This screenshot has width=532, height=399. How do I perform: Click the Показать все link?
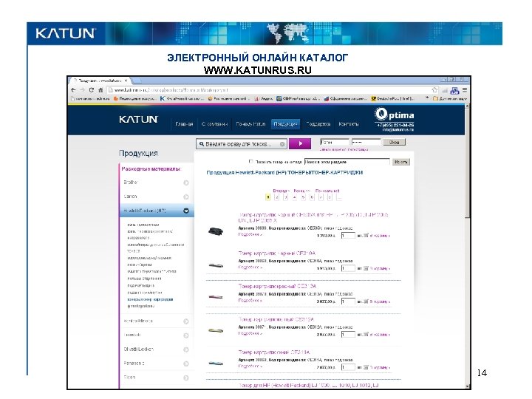327,191
